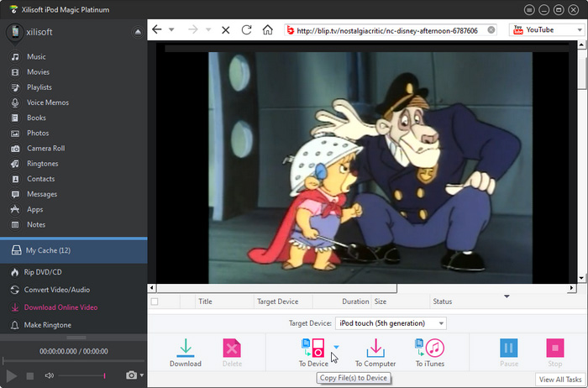This screenshot has height=388, width=588.
Task: Click the To iTunes icon
Action: coord(429,347)
